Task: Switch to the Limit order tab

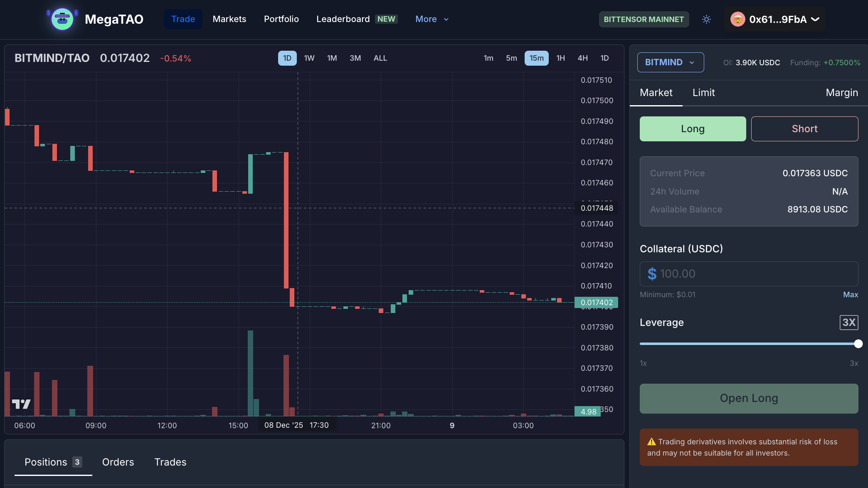Action: 703,93
